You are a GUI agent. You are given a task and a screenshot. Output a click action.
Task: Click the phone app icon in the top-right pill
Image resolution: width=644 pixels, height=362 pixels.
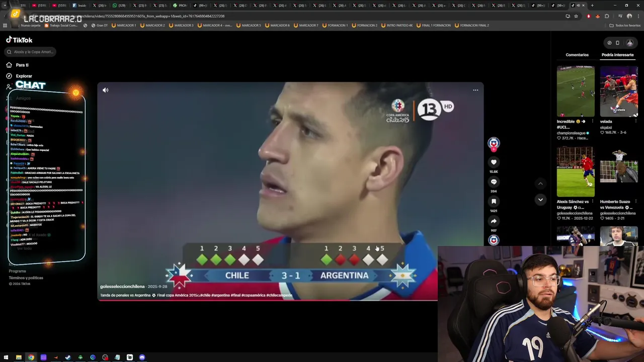click(618, 43)
